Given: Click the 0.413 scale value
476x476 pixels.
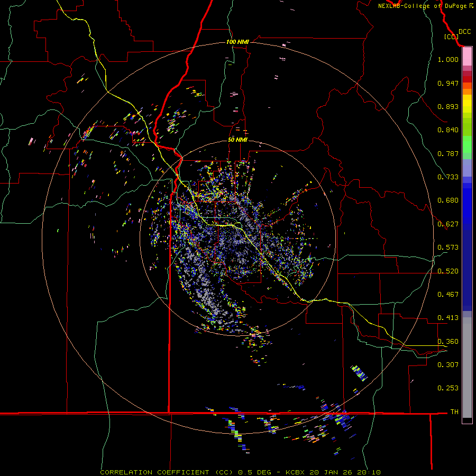Looking at the screenshot, I should click(448, 318).
